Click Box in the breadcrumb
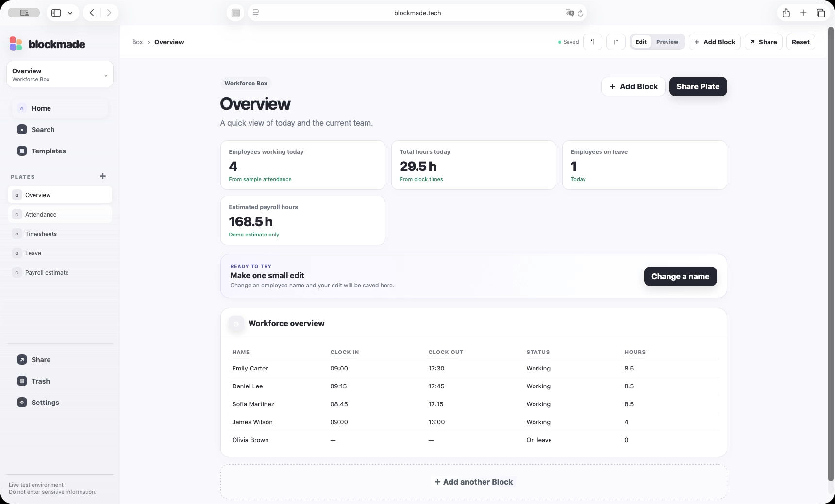Screen dimensions: 835x504 (x=137, y=42)
